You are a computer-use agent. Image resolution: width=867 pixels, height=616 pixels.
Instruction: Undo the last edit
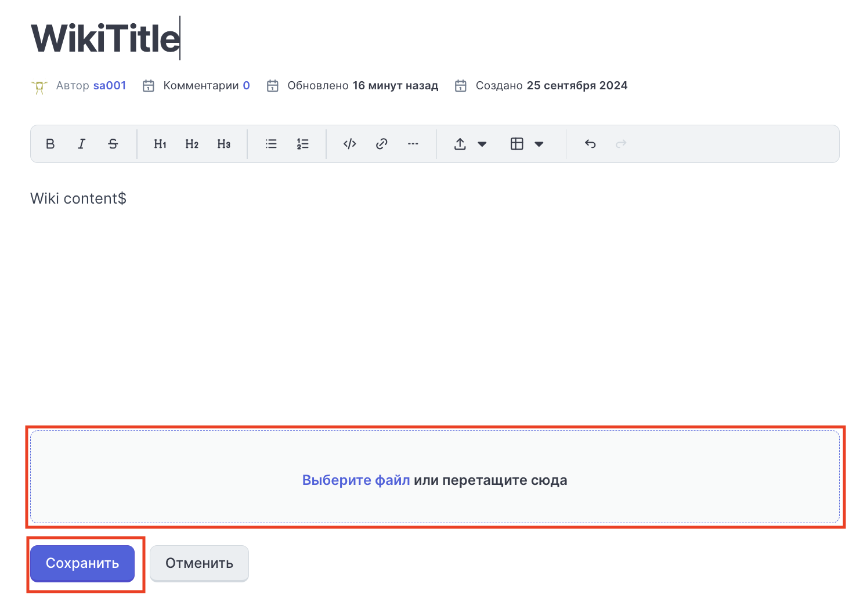590,144
